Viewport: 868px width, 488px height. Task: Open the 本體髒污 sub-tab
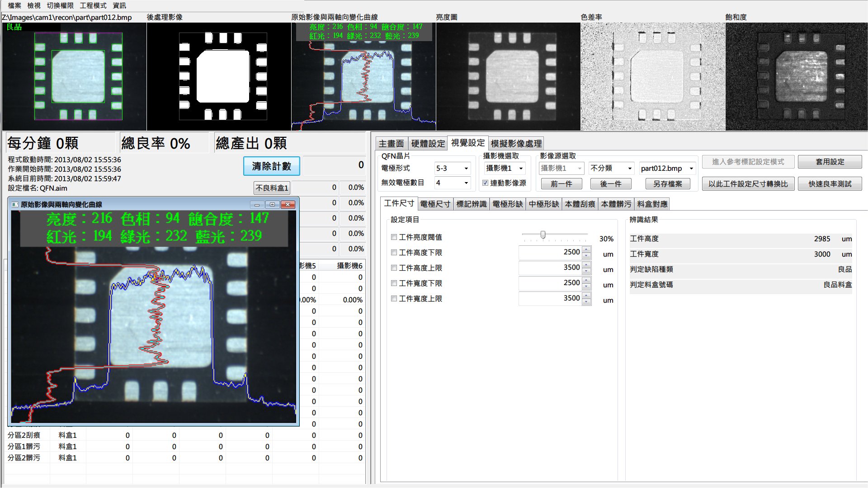(x=616, y=204)
